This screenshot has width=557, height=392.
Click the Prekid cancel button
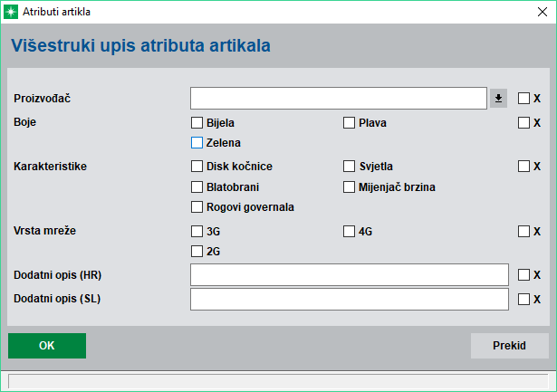509,346
